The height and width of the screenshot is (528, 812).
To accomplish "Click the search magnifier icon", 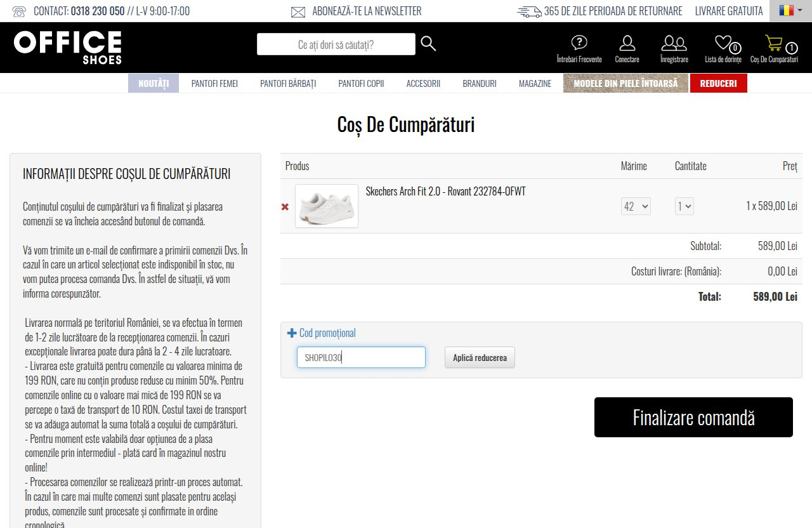I will [x=428, y=43].
